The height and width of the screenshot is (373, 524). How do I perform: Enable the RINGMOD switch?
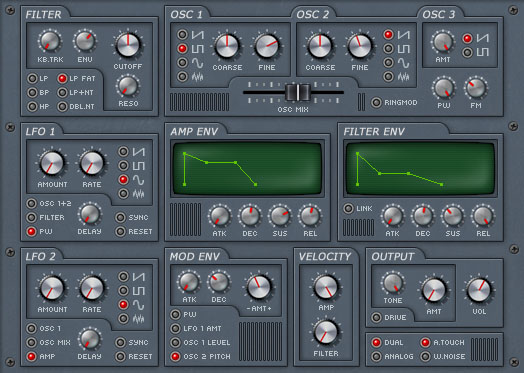click(x=376, y=103)
